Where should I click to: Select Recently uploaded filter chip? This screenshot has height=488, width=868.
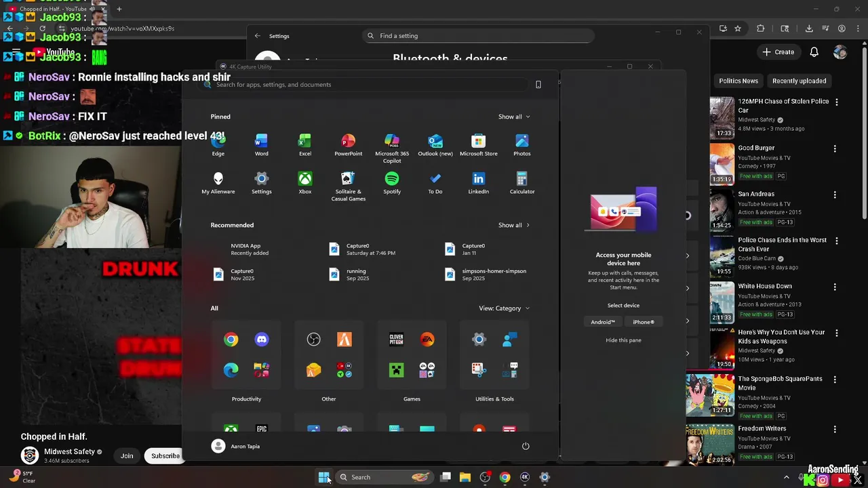[x=799, y=81]
